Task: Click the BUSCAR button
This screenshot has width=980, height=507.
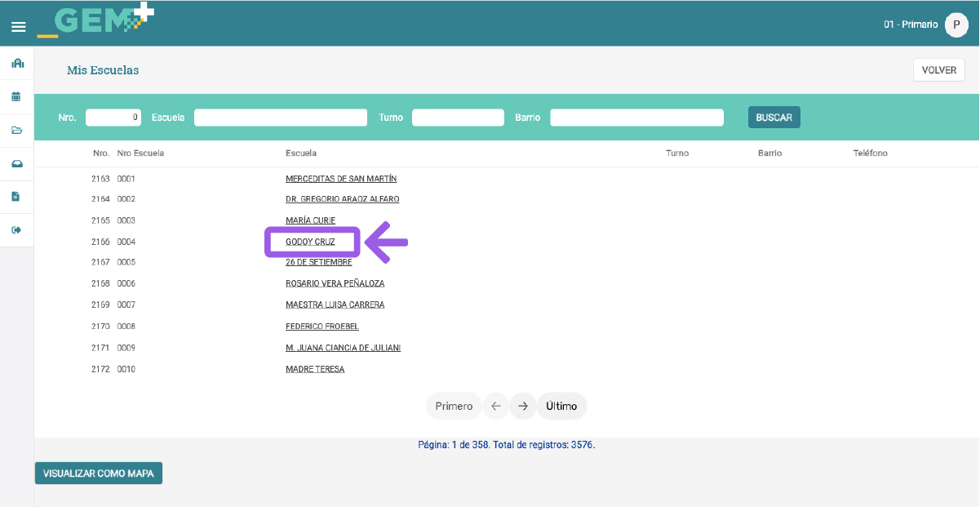Action: pyautogui.click(x=774, y=118)
